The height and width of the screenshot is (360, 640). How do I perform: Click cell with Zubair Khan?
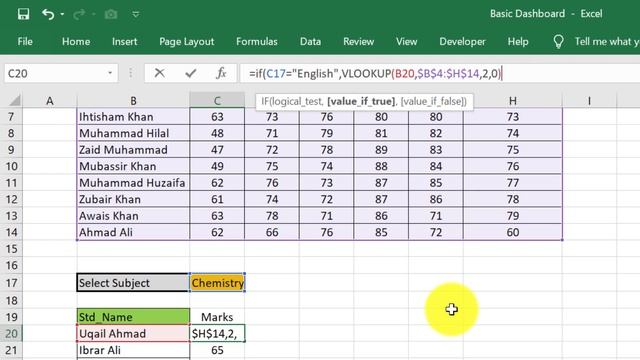[133, 199]
